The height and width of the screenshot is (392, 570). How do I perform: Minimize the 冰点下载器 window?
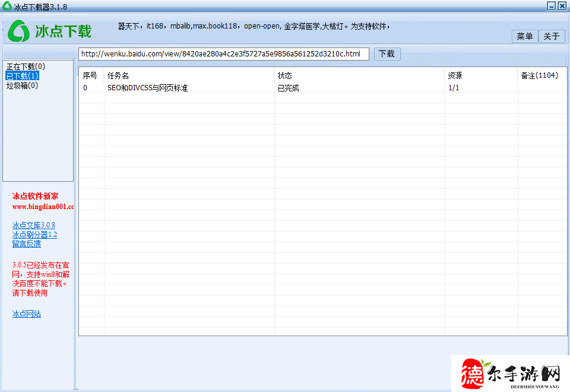point(552,6)
